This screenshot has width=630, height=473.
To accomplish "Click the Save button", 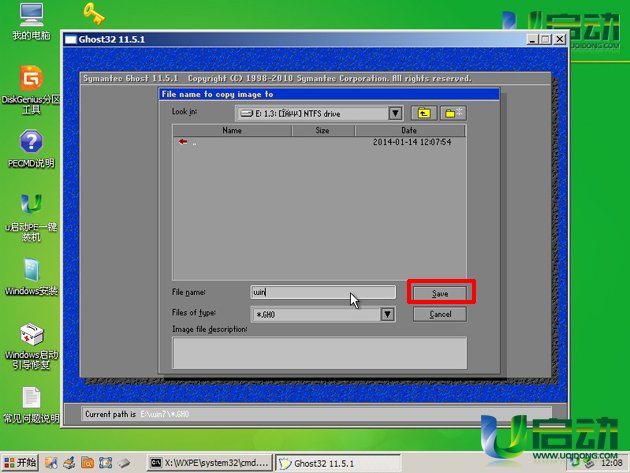I will point(440,293).
